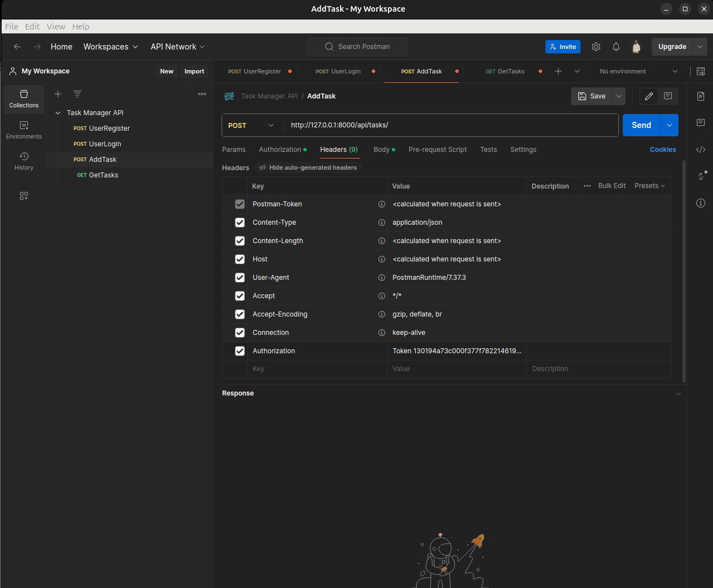The height and width of the screenshot is (588, 713).
Task: Uncheck the Content-Type header checkbox
Action: 240,223
